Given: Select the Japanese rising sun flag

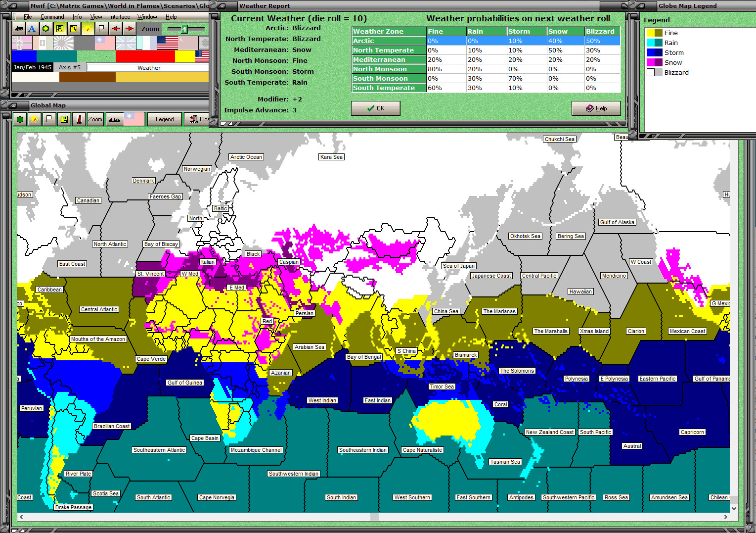Looking at the screenshot, I should pyautogui.click(x=63, y=43).
